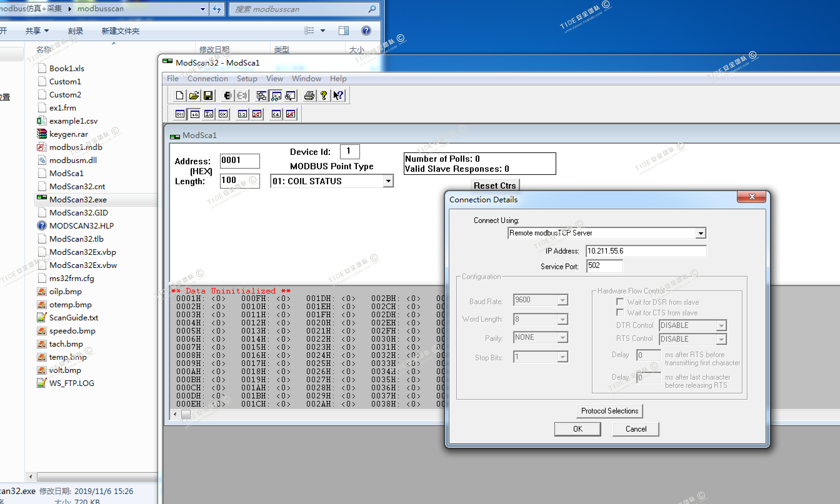Open the Connection menu
Viewport: 840px width, 504px height.
tap(207, 78)
